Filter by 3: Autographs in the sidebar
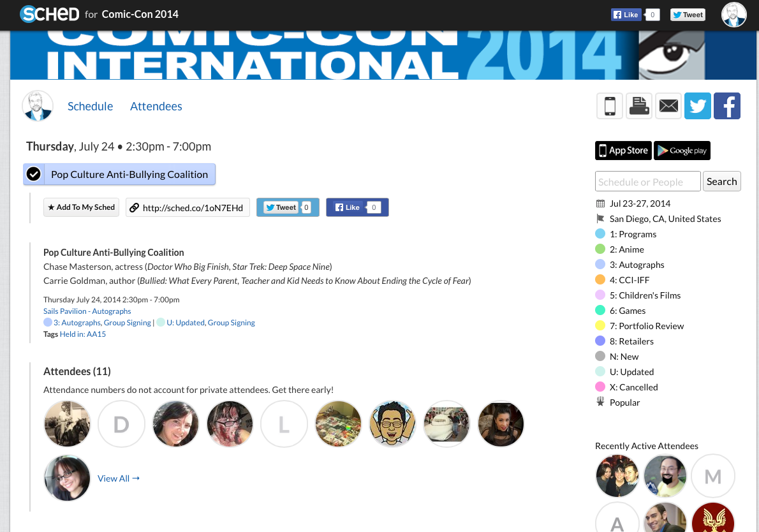 pos(637,265)
